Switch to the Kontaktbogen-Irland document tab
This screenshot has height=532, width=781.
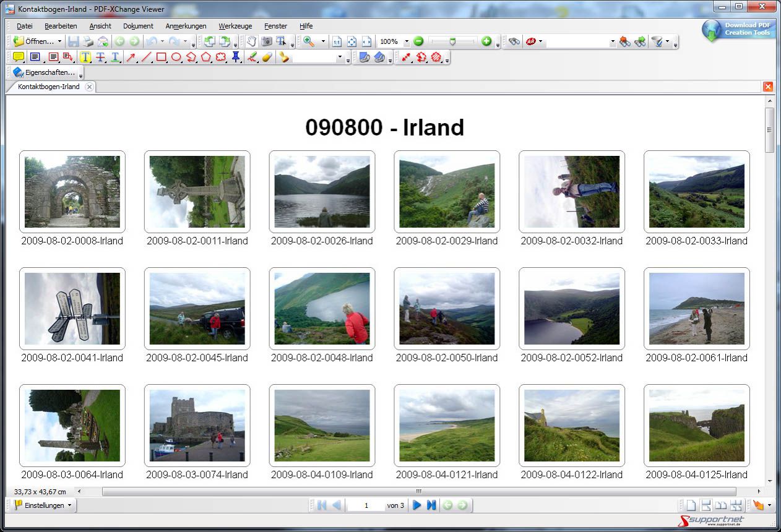(x=50, y=87)
